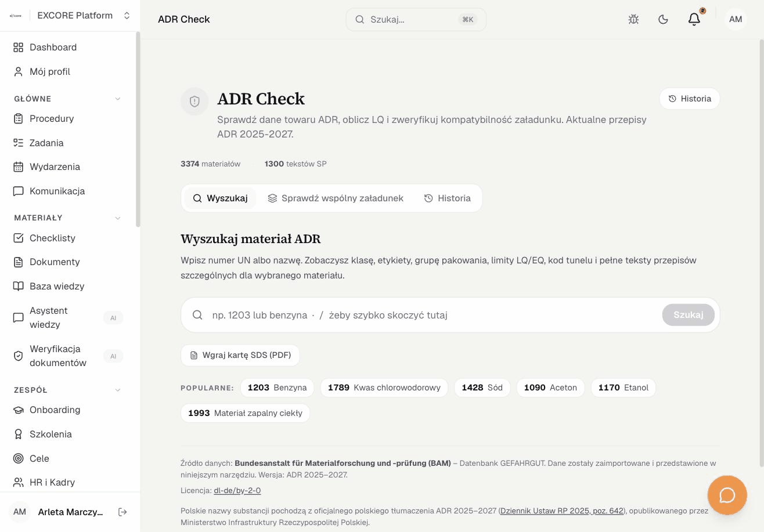Open notifications bell icon
The image size is (764, 532).
pos(694,19)
